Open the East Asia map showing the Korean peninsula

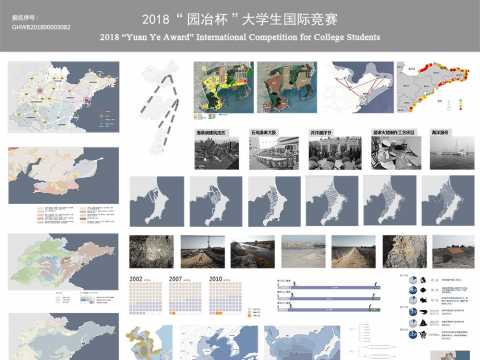[x=219, y=343]
